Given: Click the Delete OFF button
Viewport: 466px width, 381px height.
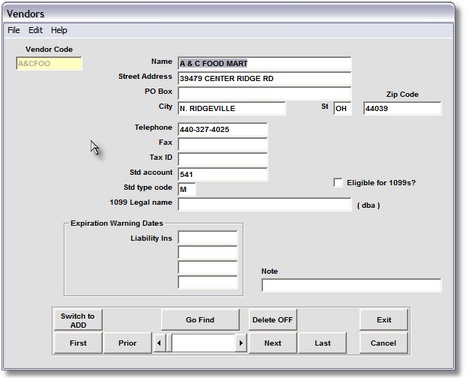Looking at the screenshot, I should 272,320.
